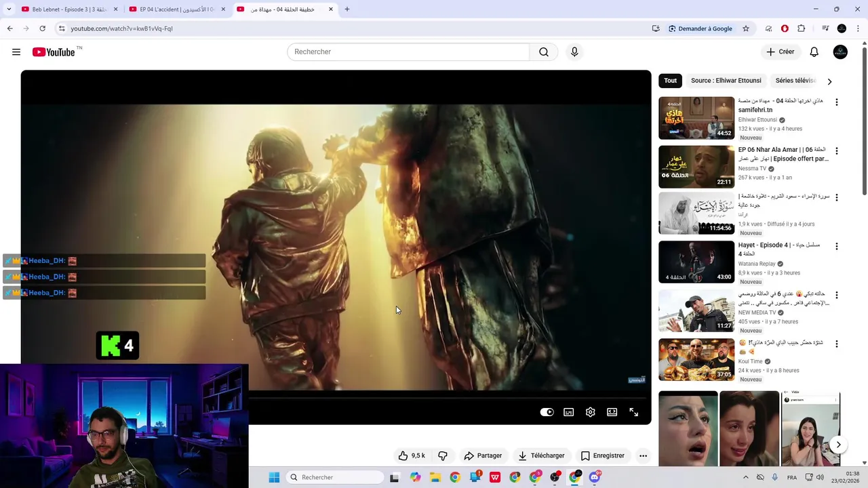Open Chrome three-dot menu
Viewport: 868px width, 488px height.
[x=859, y=28]
